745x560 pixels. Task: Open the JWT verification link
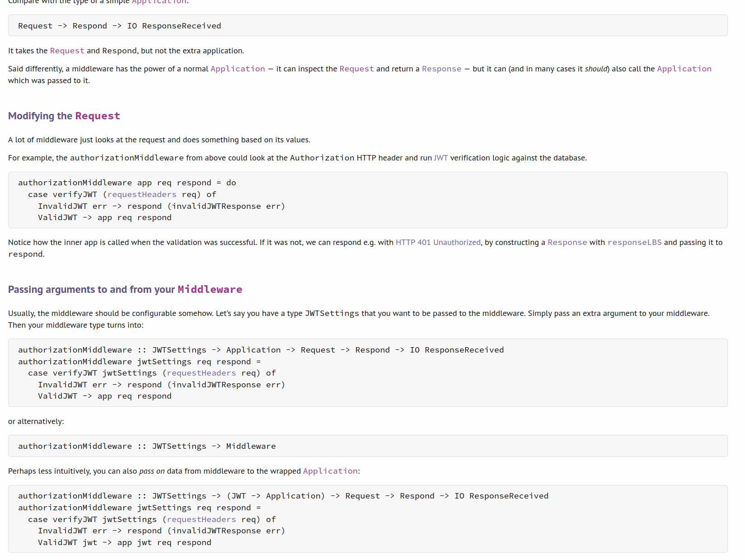click(440, 158)
